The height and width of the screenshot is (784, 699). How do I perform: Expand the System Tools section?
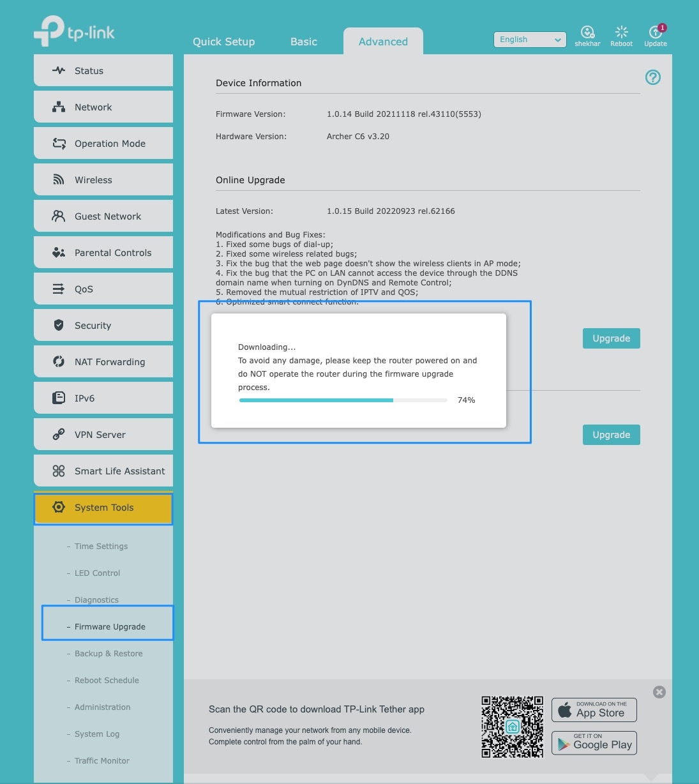pyautogui.click(x=103, y=508)
